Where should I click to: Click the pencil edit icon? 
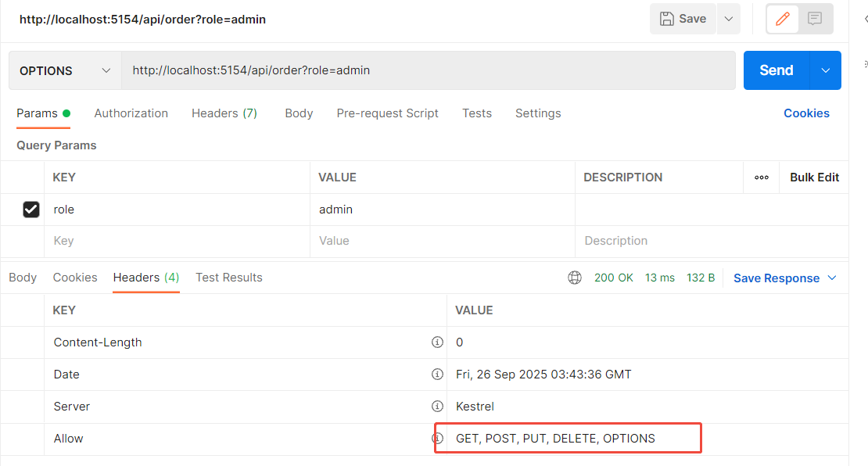[x=783, y=19]
